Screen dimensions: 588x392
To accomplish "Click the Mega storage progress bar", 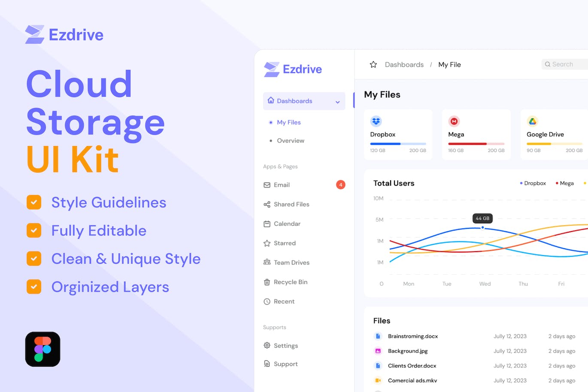I will pyautogui.click(x=476, y=144).
